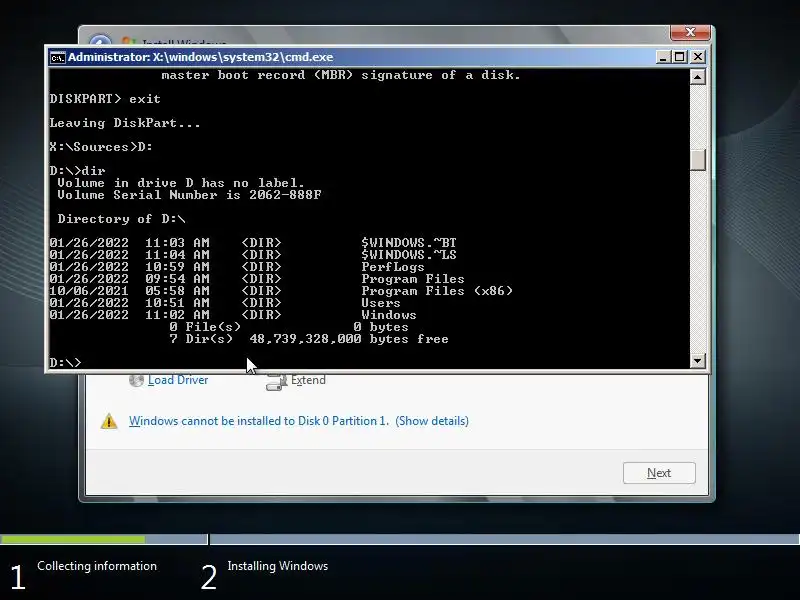Click the 0 File(s) 0 bytes line
Image resolution: width=800 pixels, height=600 pixels.
coord(289,327)
